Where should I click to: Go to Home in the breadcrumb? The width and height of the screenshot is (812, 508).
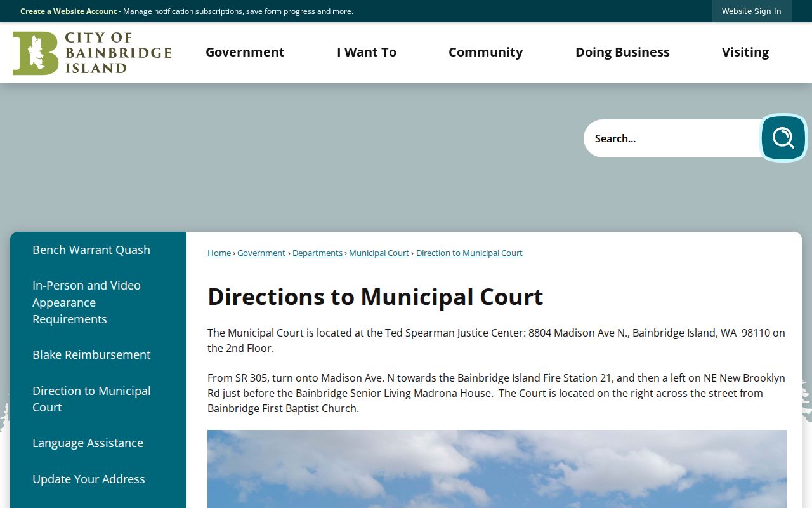[x=219, y=253]
